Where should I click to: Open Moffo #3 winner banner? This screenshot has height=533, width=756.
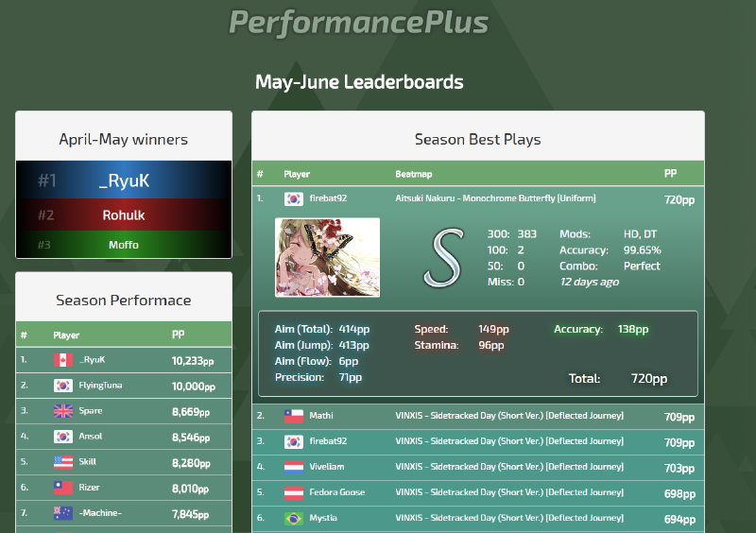tap(124, 245)
